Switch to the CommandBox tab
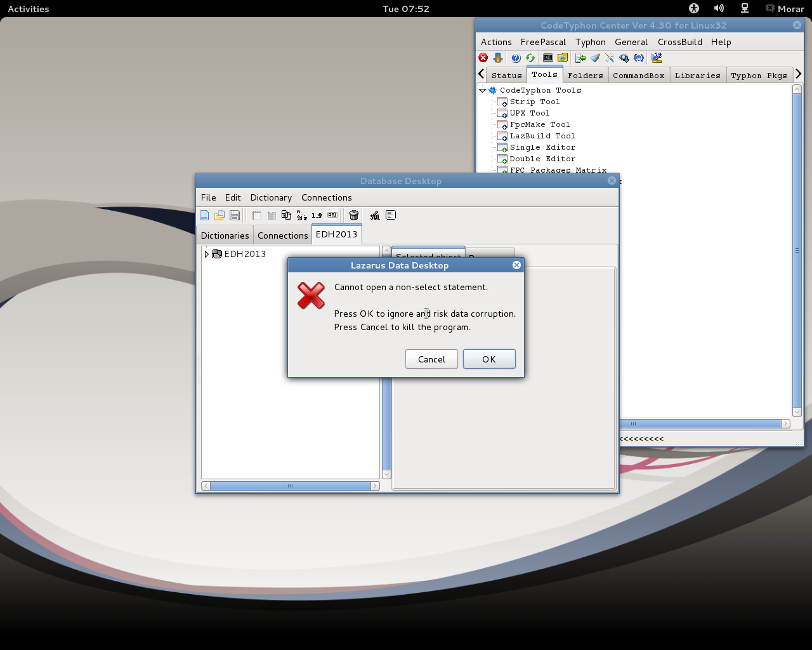Screen dimensions: 812x650 [x=639, y=76]
